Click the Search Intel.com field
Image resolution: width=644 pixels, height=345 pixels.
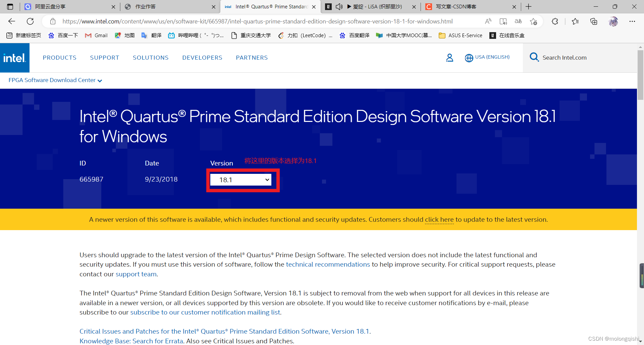[x=565, y=58]
